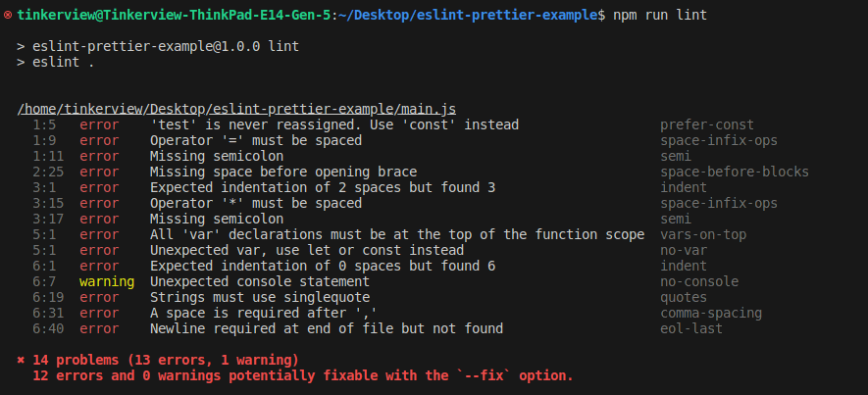
Task: Click the red error circle before the prompt
Action: click(8, 16)
